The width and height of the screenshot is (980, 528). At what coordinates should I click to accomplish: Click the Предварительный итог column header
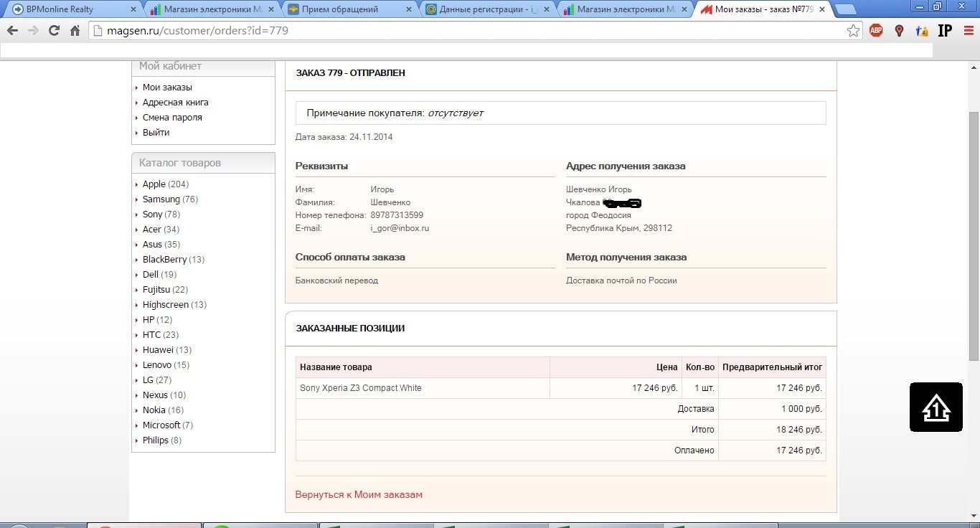772,367
